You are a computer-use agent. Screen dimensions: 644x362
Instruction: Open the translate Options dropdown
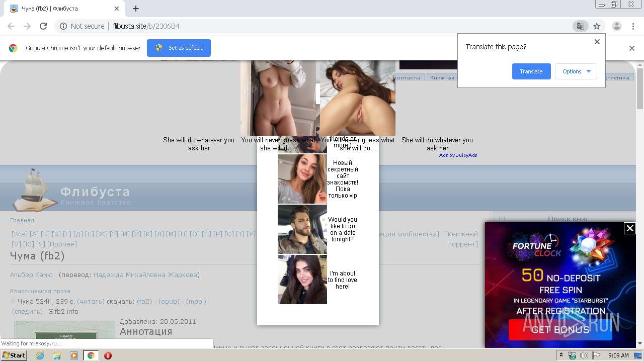(576, 71)
